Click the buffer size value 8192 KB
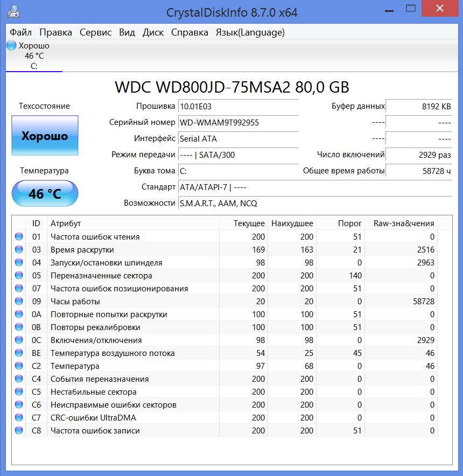Viewport: 463px width, 476px height. point(419,107)
